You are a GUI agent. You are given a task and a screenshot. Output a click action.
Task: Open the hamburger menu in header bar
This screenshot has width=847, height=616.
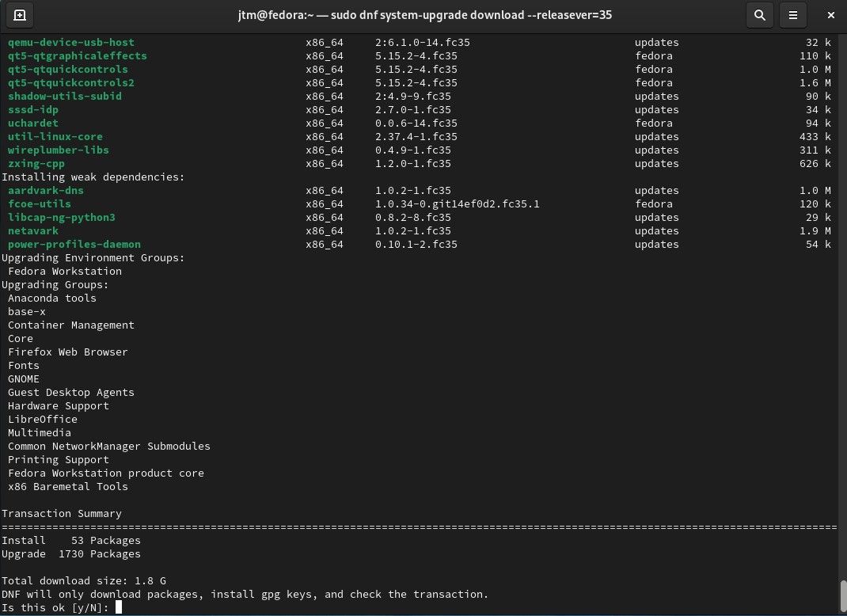click(x=792, y=15)
